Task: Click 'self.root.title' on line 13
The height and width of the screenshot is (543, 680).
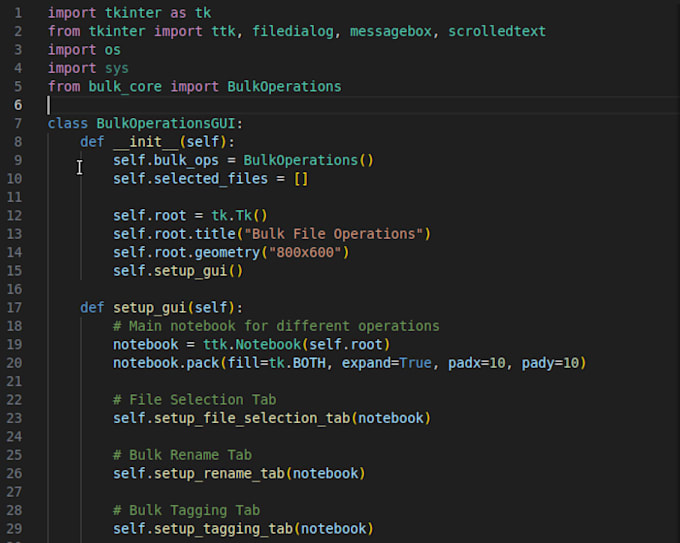Action: pyautogui.click(x=174, y=234)
